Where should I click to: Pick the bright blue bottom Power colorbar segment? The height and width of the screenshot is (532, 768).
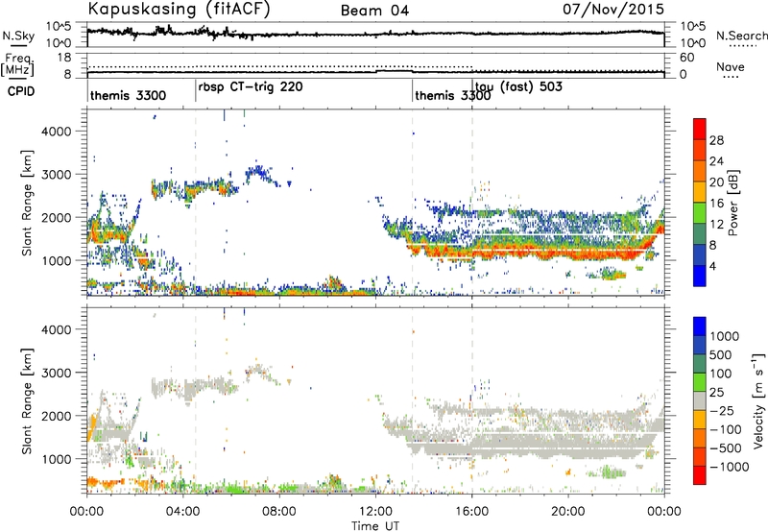(700, 276)
